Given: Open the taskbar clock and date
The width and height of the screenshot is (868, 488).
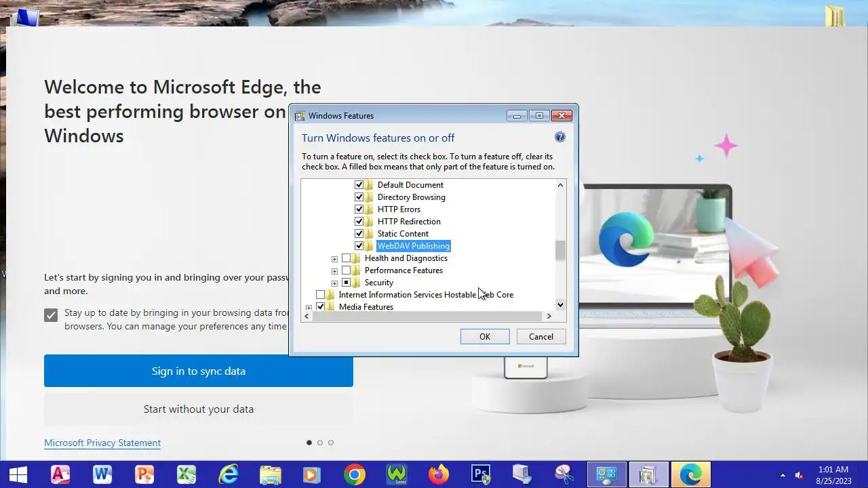Looking at the screenshot, I should pos(833,474).
